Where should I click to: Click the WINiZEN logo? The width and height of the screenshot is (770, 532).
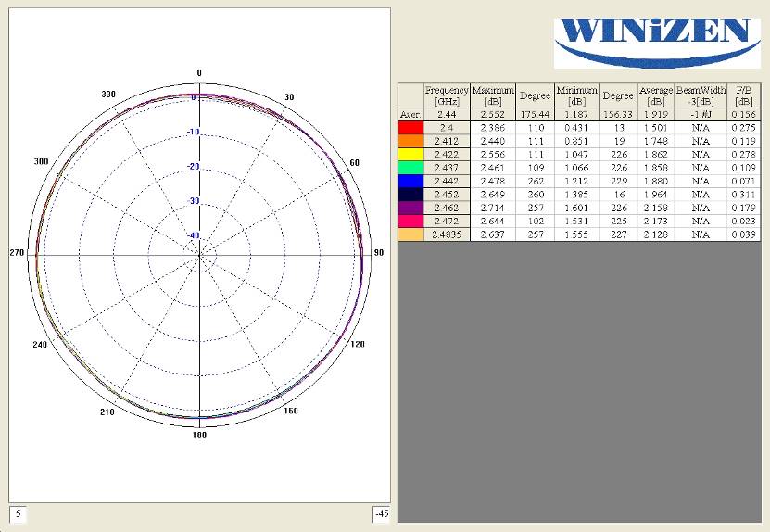click(657, 43)
